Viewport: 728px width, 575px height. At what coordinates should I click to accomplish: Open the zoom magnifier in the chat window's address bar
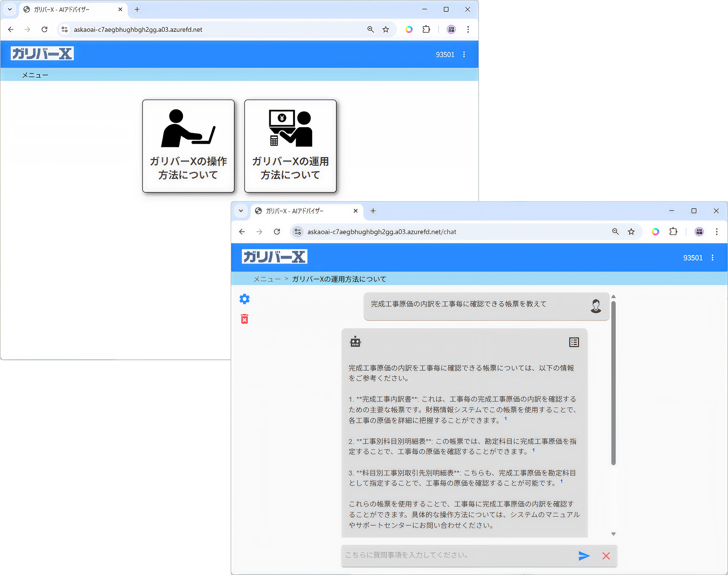tap(615, 232)
